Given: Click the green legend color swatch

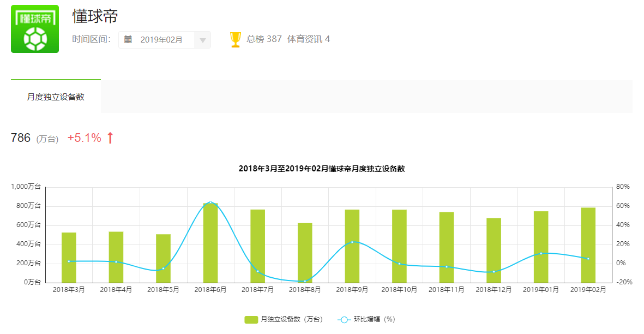Looking at the screenshot, I should (251, 320).
